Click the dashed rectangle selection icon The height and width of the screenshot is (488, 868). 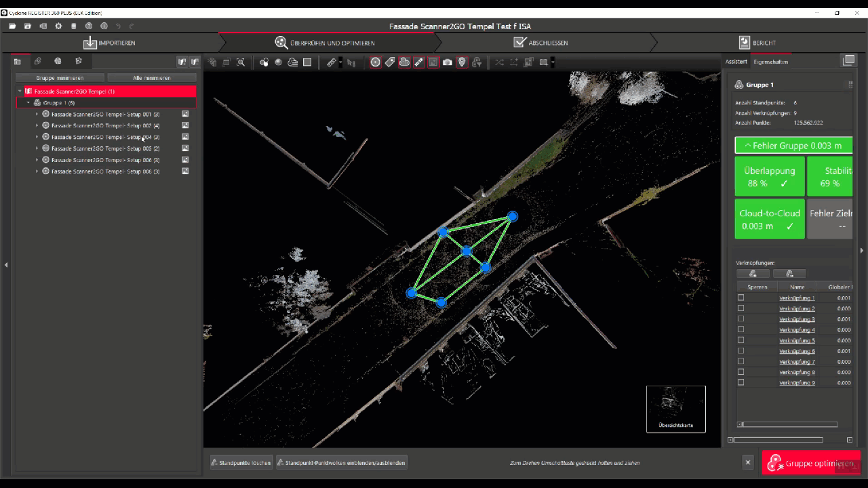click(x=543, y=62)
